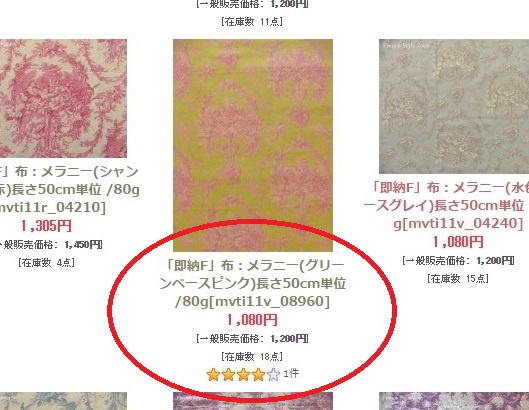
Task: Open the green-pink Melanie fabric thumbnail
Action: (x=253, y=145)
